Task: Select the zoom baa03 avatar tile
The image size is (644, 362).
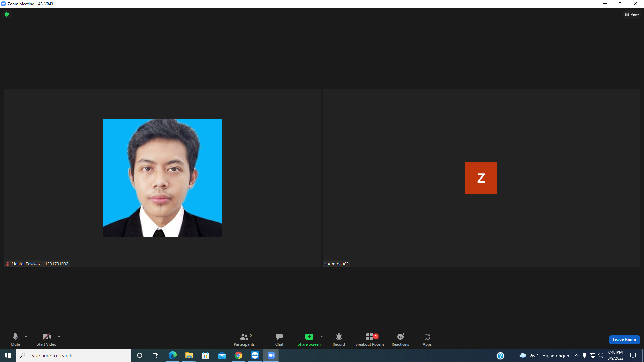Action: 481,178
